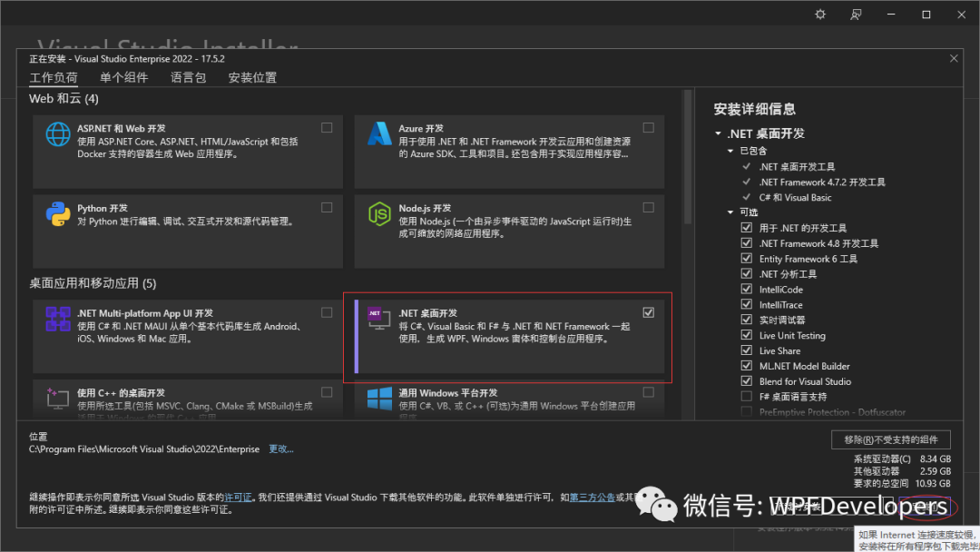The image size is (980, 552).
Task: Uncheck Blend for Visual Studio component
Action: click(x=746, y=380)
